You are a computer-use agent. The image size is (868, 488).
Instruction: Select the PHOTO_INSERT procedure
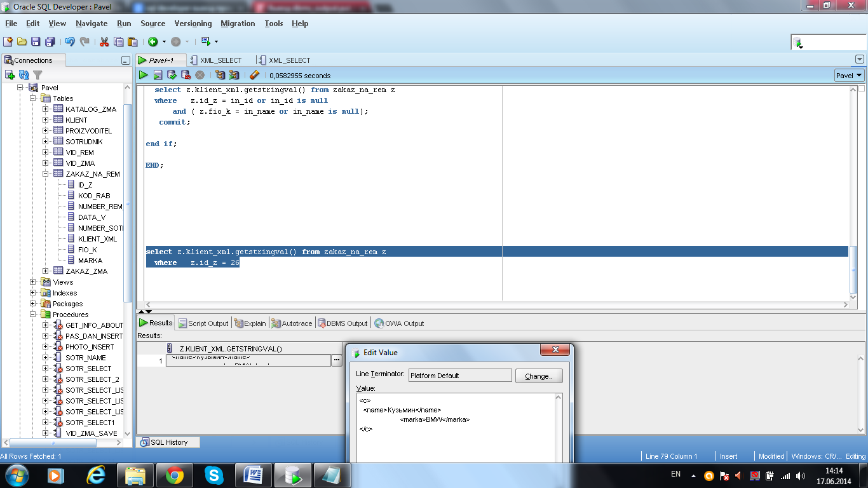90,347
